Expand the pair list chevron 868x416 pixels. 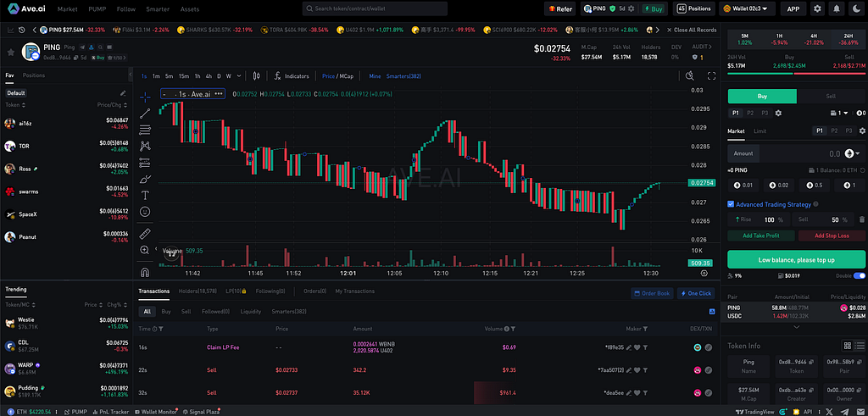pyautogui.click(x=797, y=327)
